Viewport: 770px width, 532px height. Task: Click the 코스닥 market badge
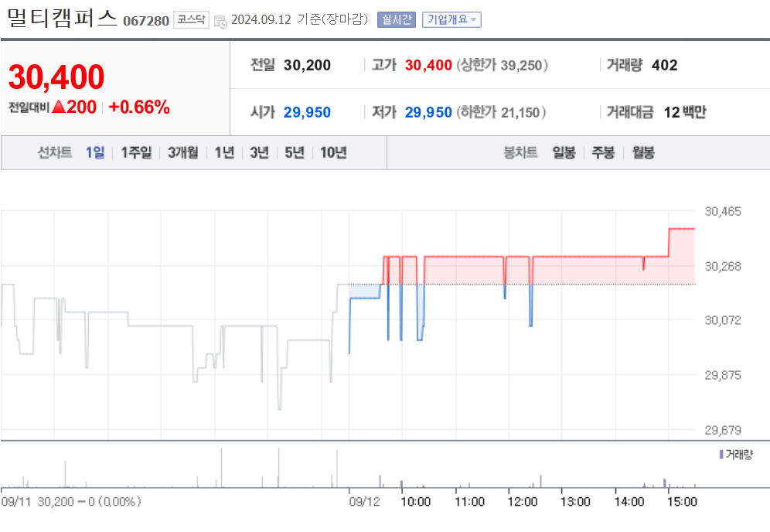click(191, 19)
